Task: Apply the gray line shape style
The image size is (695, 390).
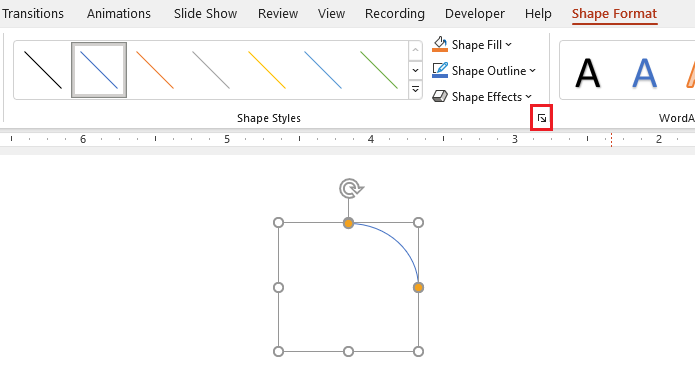Action: click(x=211, y=70)
